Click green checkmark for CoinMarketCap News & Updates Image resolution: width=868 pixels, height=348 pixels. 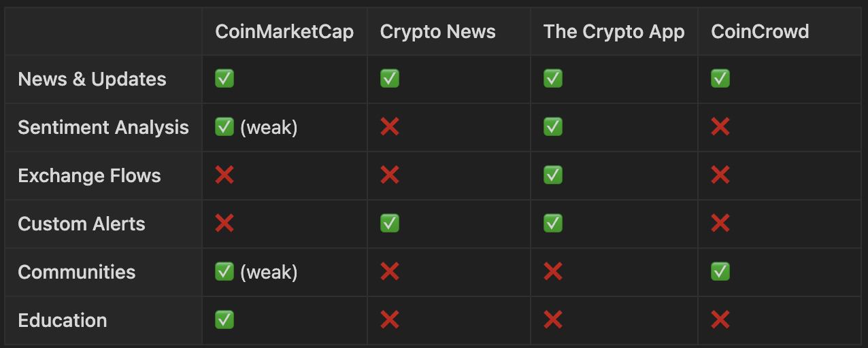coord(224,79)
